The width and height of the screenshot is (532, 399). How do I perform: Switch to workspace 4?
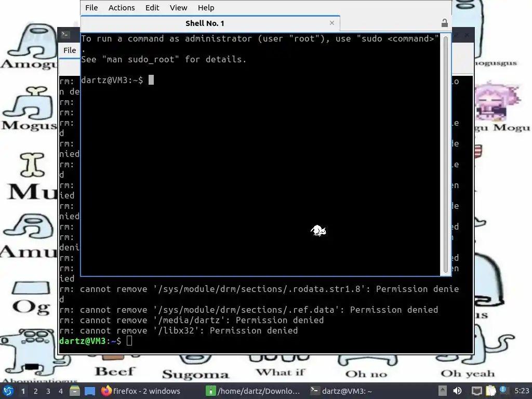(60, 391)
